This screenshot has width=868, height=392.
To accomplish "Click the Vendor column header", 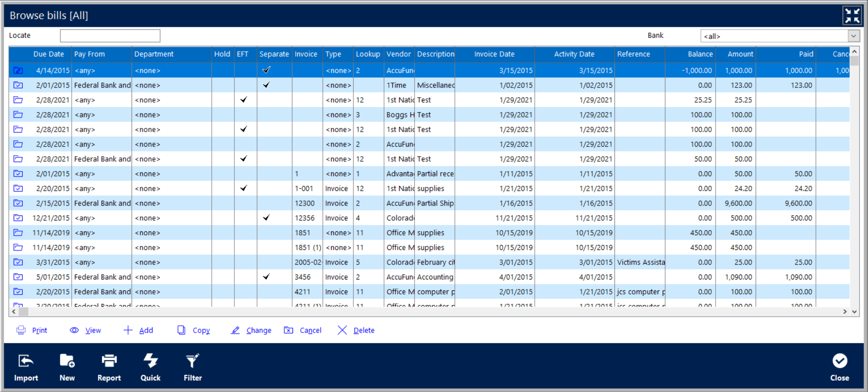I will 399,54.
